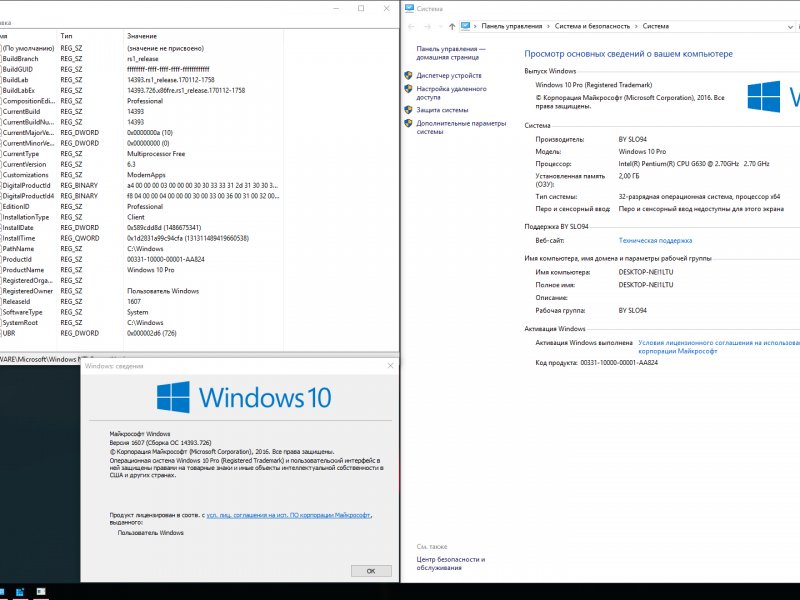The width and height of the screenshot is (800, 600).
Task: Select Панель управления breadcrumb
Action: click(x=511, y=26)
